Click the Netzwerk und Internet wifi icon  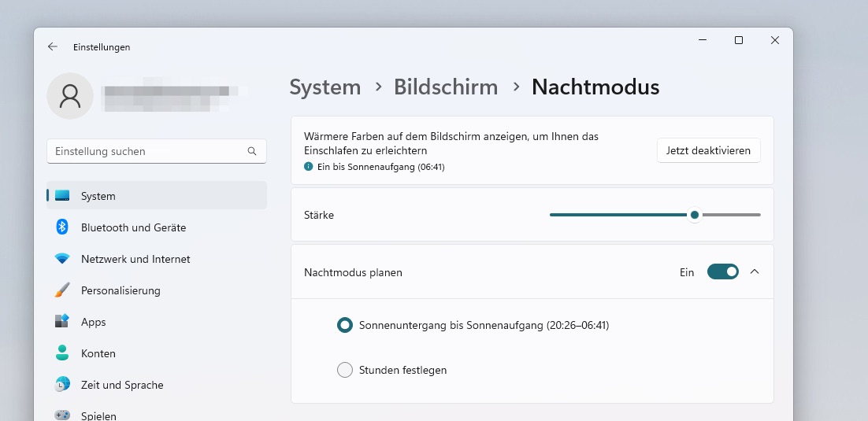click(x=62, y=259)
